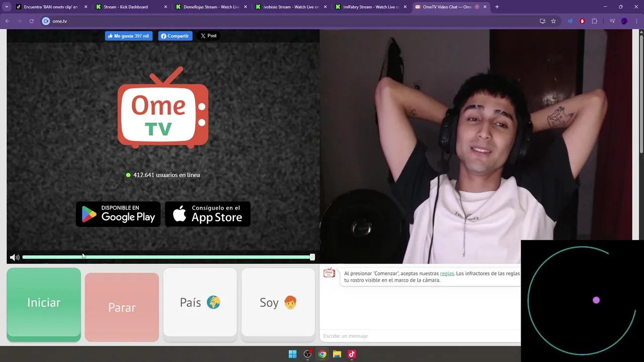
Task: Open the Chrome profile avatar
Action: 624,21
